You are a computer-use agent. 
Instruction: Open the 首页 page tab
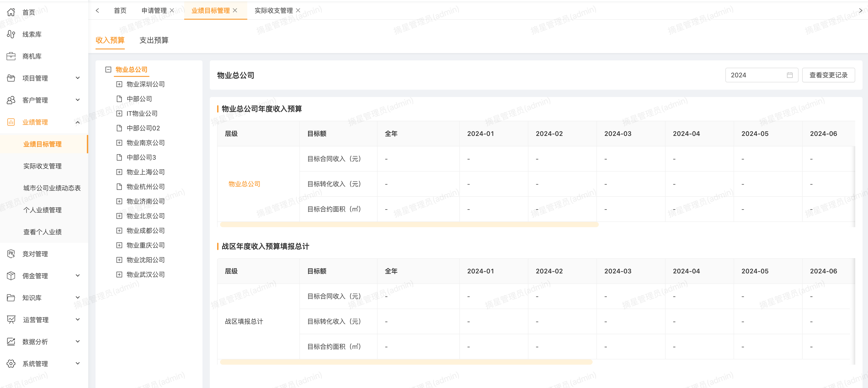click(x=120, y=11)
